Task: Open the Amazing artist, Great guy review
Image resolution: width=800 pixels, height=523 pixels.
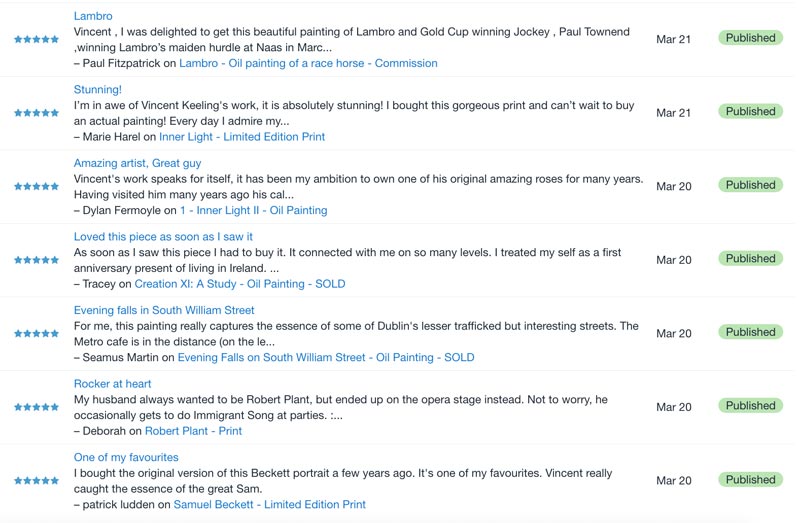Action: pyautogui.click(x=137, y=163)
